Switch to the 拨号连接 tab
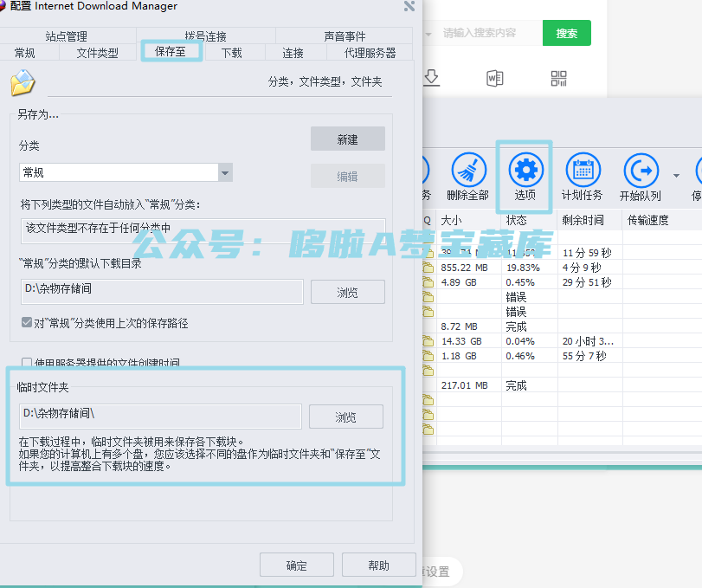702x588 pixels. point(206,36)
